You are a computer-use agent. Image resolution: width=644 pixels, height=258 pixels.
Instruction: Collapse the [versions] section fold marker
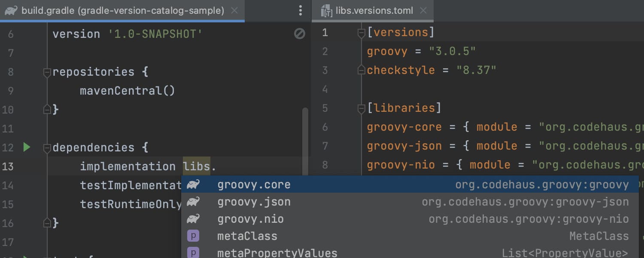point(361,33)
